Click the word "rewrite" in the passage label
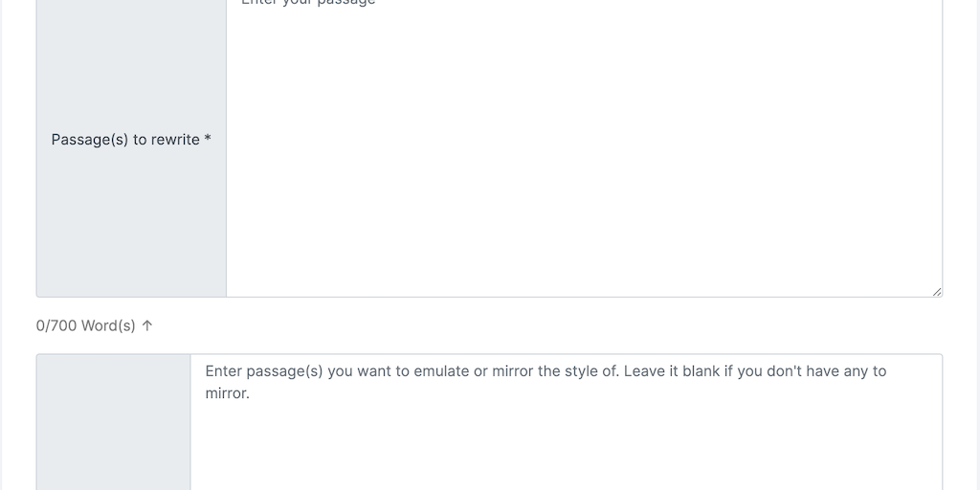980x490 pixels. [x=175, y=140]
